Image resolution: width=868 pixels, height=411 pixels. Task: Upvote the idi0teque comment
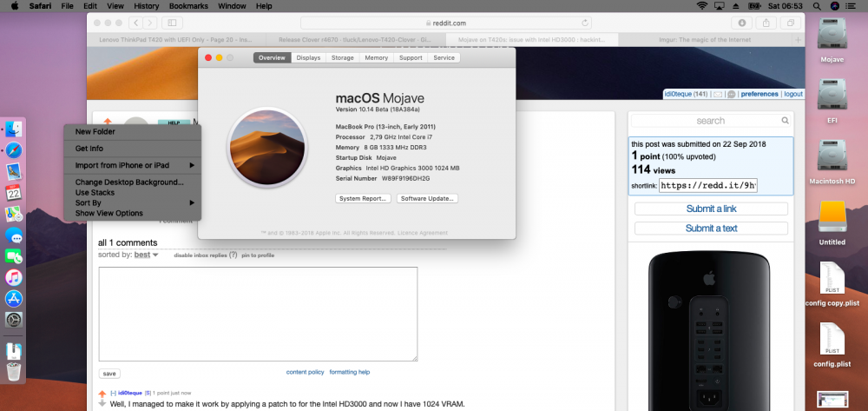[102, 394]
